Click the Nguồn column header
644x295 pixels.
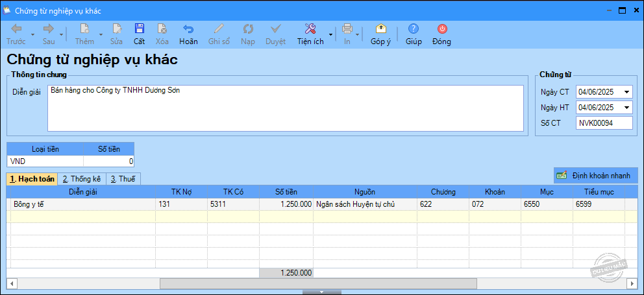365,192
